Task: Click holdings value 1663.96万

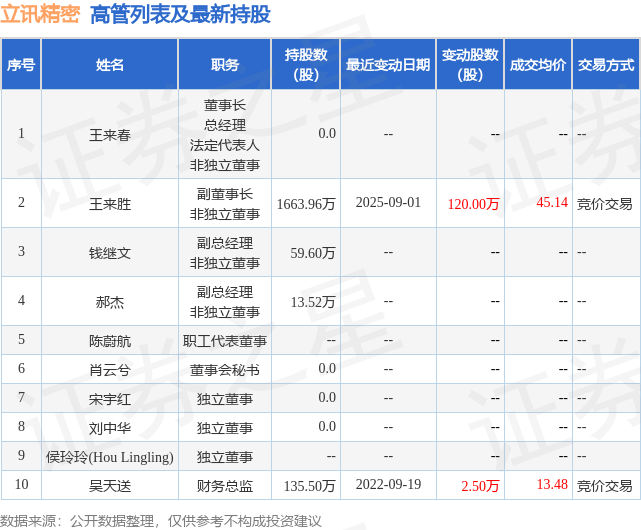Action: [306, 204]
